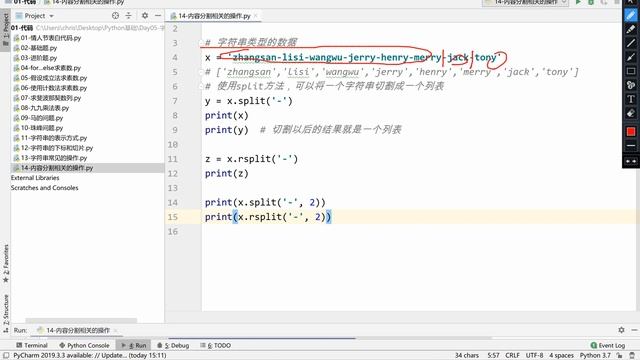The image size is (640, 360).
Task: Minimize the Run panel
Action: 634,330
